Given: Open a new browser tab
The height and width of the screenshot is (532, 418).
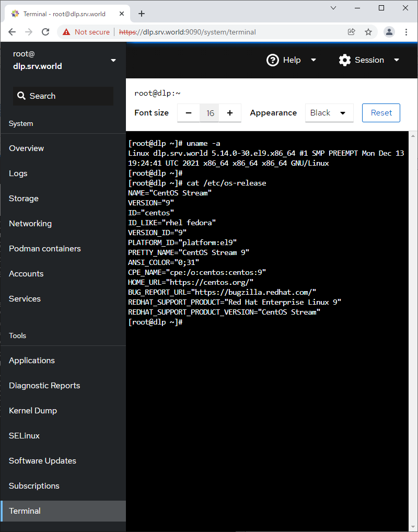Looking at the screenshot, I should 141,14.
